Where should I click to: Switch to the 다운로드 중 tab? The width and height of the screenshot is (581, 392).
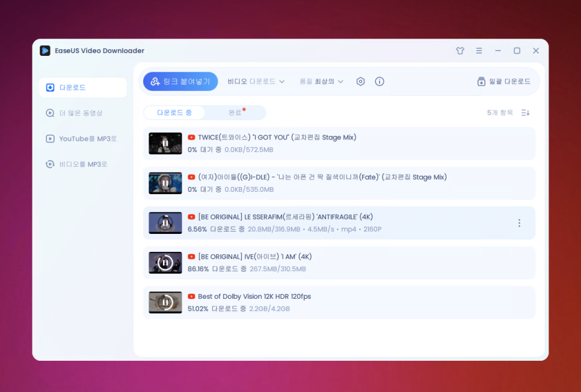(174, 112)
